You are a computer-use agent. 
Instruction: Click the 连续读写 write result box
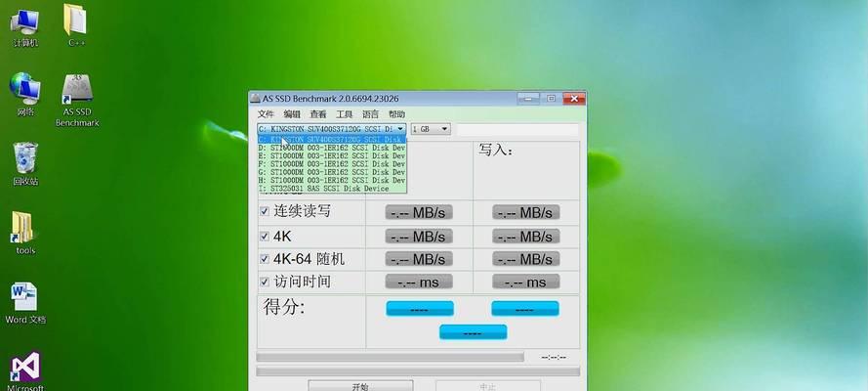point(526,213)
